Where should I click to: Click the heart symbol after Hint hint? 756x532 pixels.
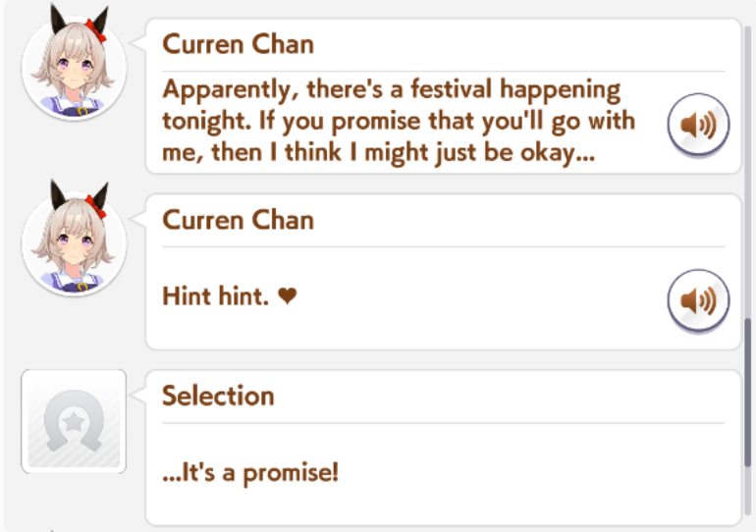[x=287, y=295]
